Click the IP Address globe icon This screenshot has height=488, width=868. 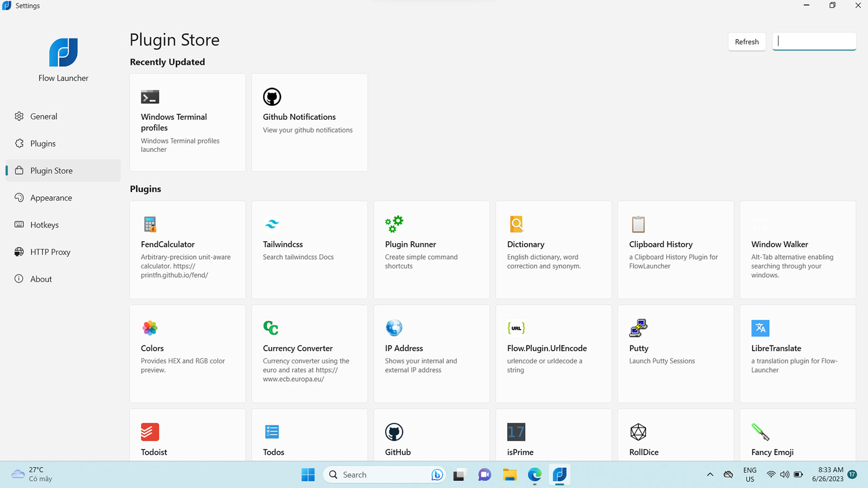(x=394, y=328)
